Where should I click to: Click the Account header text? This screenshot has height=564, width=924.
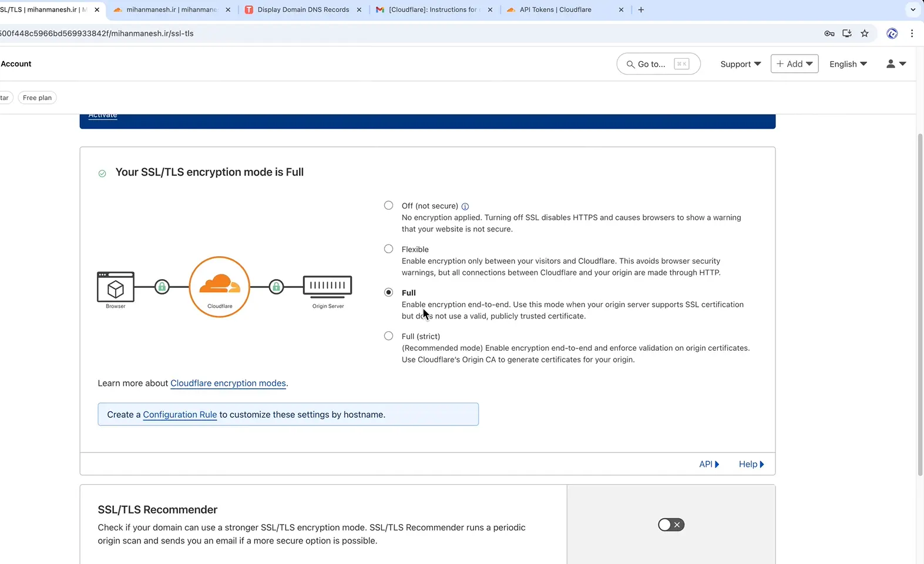pos(16,64)
